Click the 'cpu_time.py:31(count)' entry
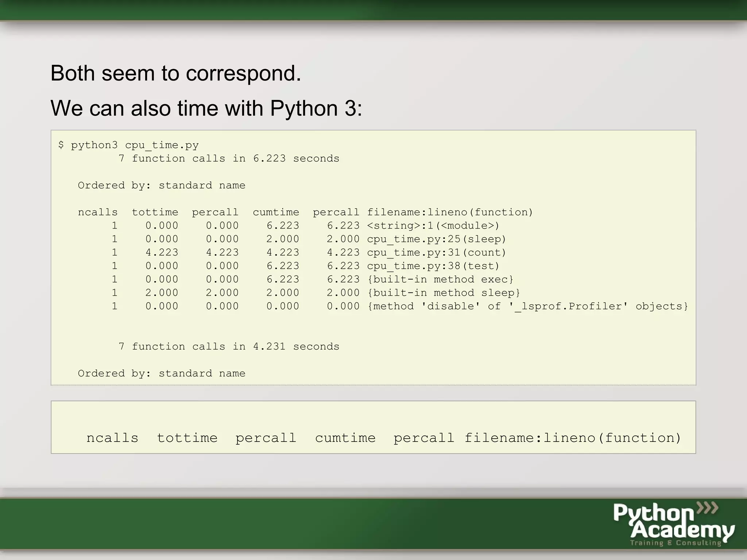 point(437,253)
